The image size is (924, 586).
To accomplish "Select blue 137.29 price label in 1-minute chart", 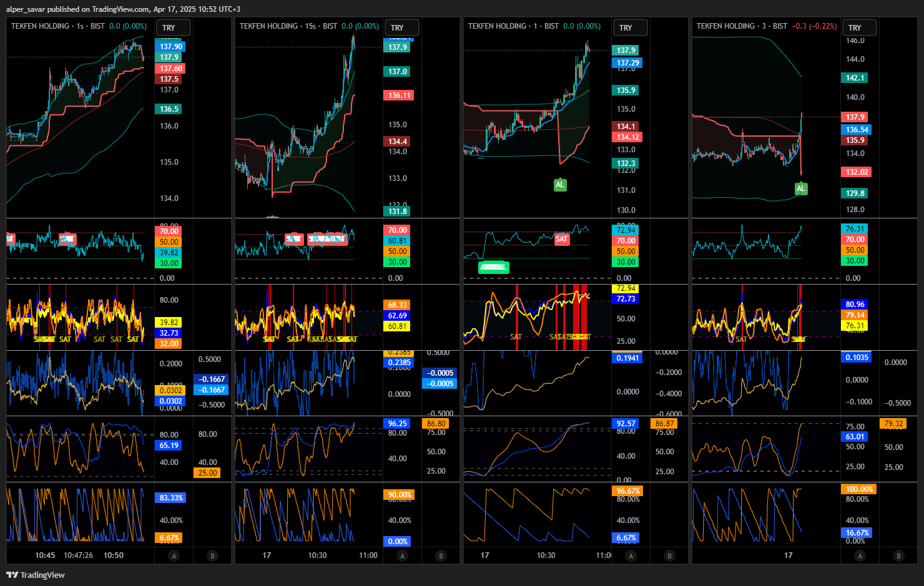I will [627, 63].
